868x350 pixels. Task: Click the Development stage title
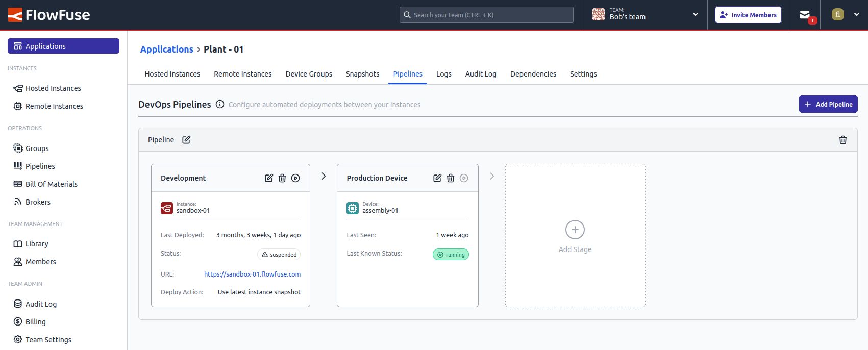coord(183,178)
